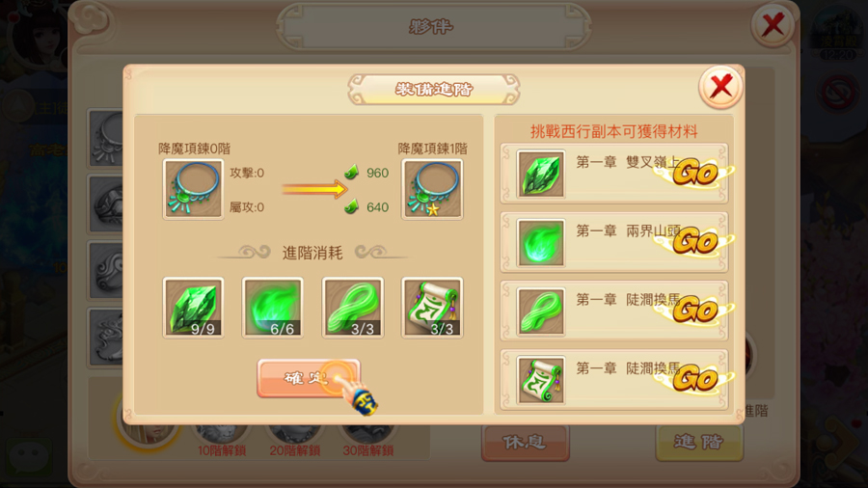
Task: Tap the 降魔項鍊0階 necklace icon
Action: point(193,189)
